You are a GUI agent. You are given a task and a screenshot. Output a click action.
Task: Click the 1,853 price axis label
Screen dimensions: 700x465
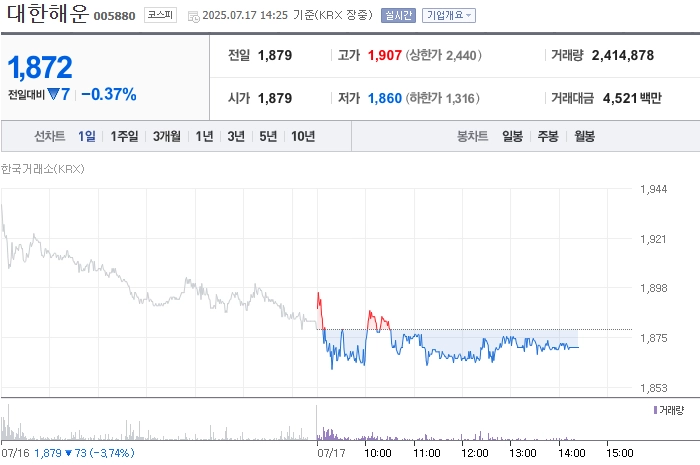(x=654, y=388)
